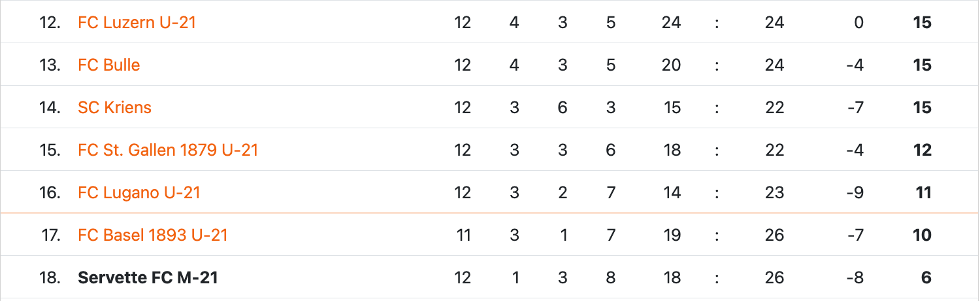Click the bold Servette FC M-21 name

[x=148, y=277]
